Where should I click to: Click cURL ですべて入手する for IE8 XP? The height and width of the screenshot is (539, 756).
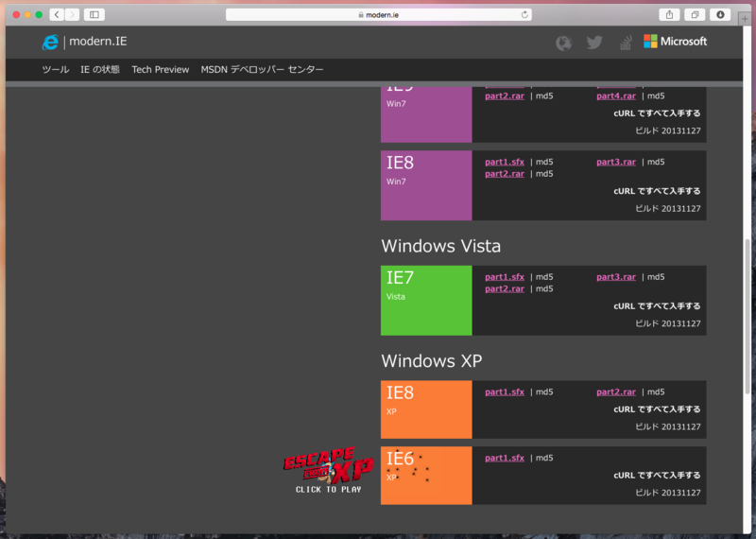pyautogui.click(x=657, y=409)
